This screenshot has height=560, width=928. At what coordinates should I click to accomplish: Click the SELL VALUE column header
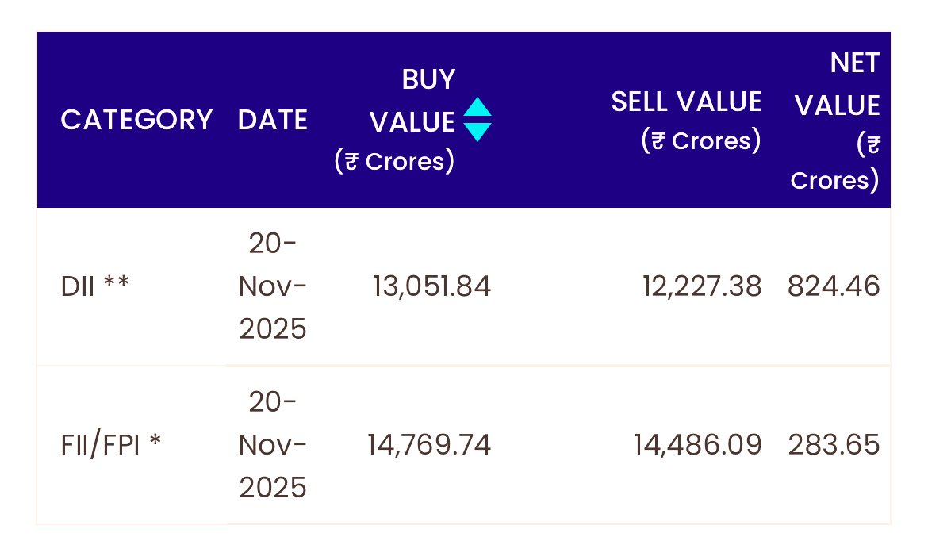686,102
